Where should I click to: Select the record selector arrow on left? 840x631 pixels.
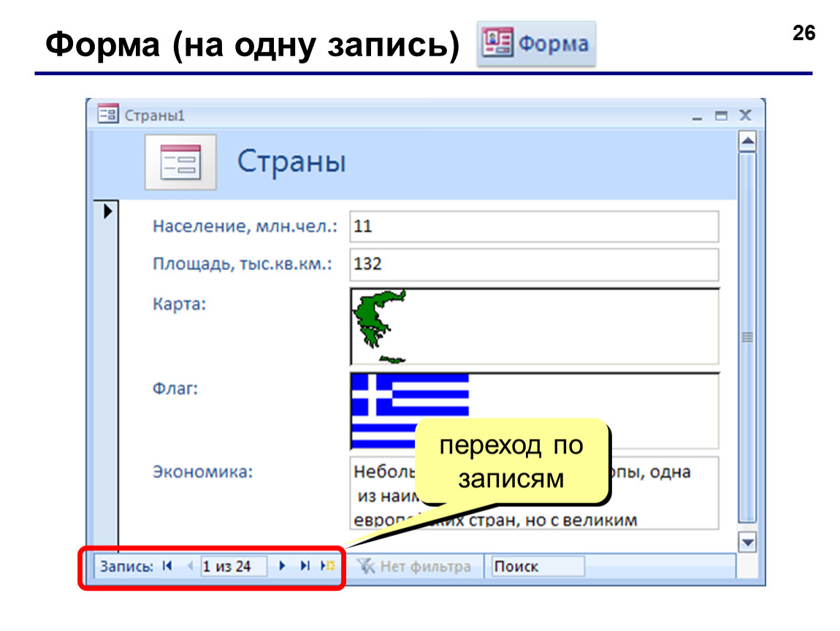coord(107,211)
